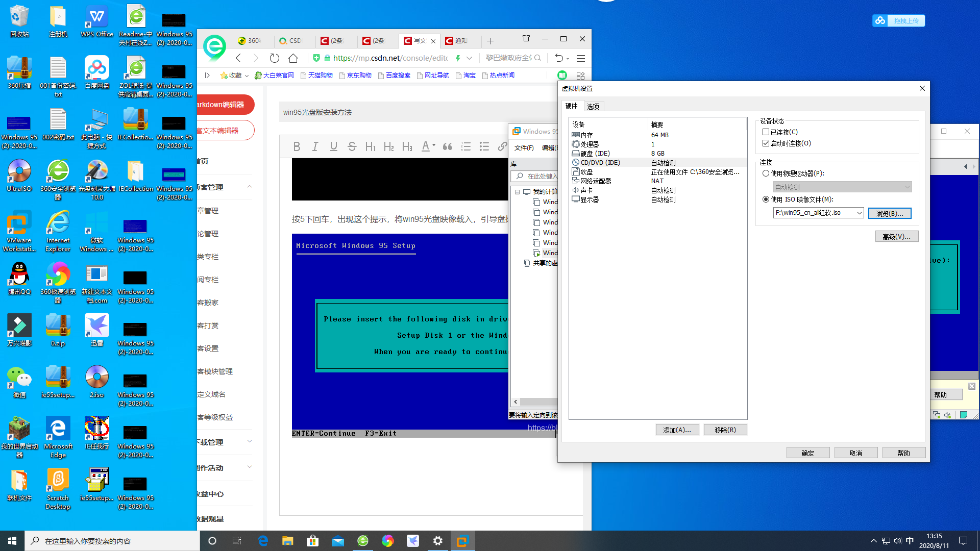Check the 已连接 checkbox
Image resolution: width=980 pixels, height=551 pixels.
click(x=766, y=132)
